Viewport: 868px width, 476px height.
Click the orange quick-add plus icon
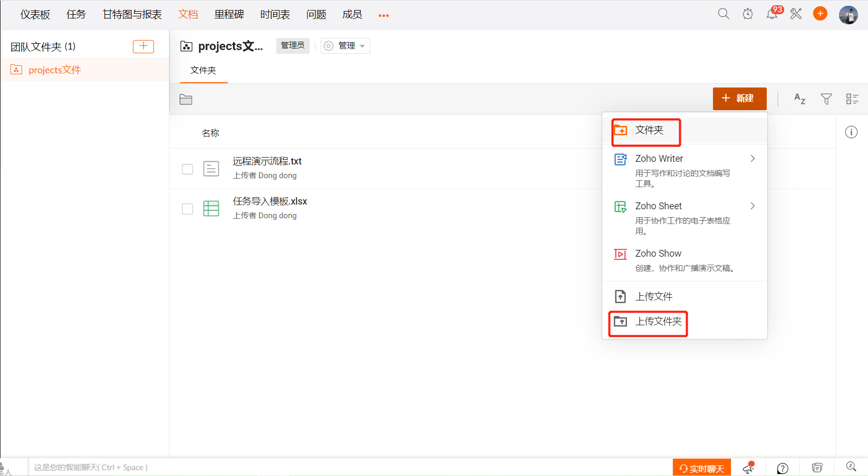point(820,14)
